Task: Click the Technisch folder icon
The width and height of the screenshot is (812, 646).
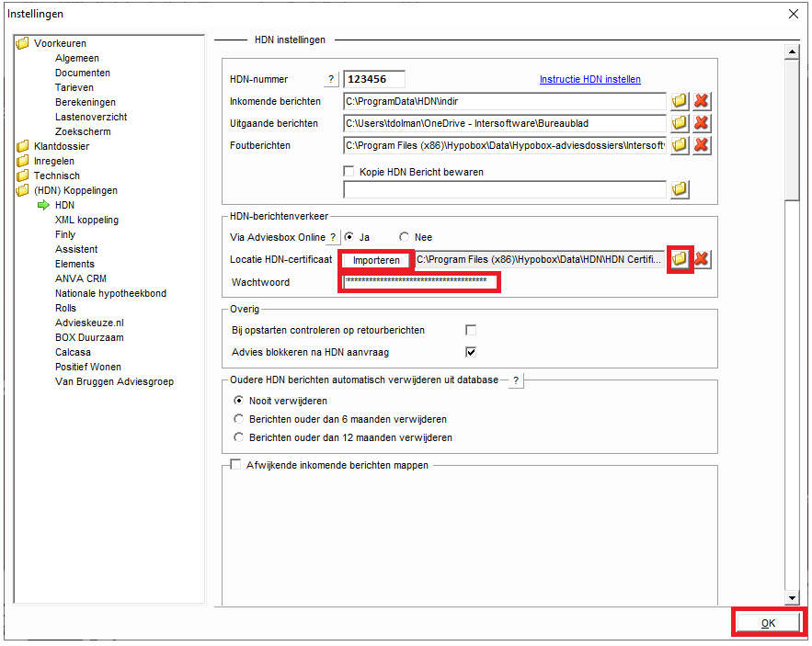Action: (x=22, y=176)
